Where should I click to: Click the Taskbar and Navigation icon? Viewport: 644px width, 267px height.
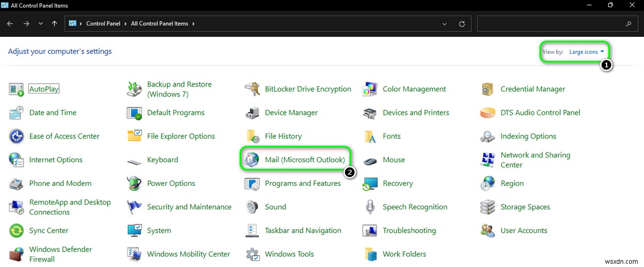(x=252, y=230)
